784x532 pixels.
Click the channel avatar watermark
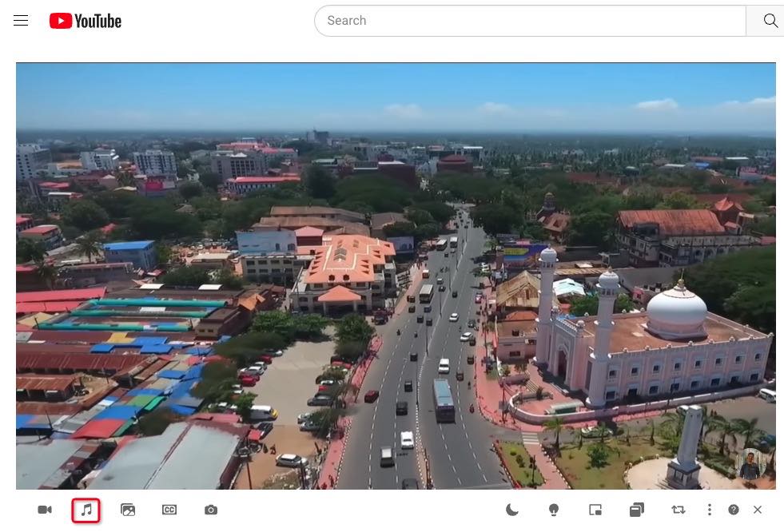[x=751, y=463]
